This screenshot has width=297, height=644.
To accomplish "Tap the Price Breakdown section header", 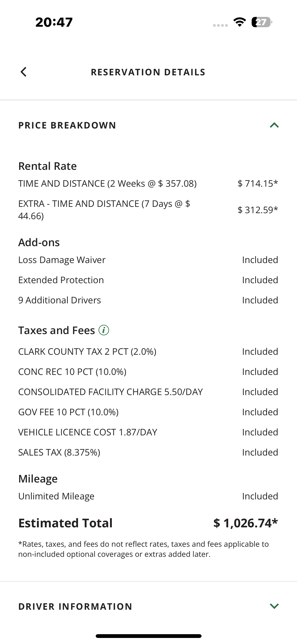I will coord(67,125).
